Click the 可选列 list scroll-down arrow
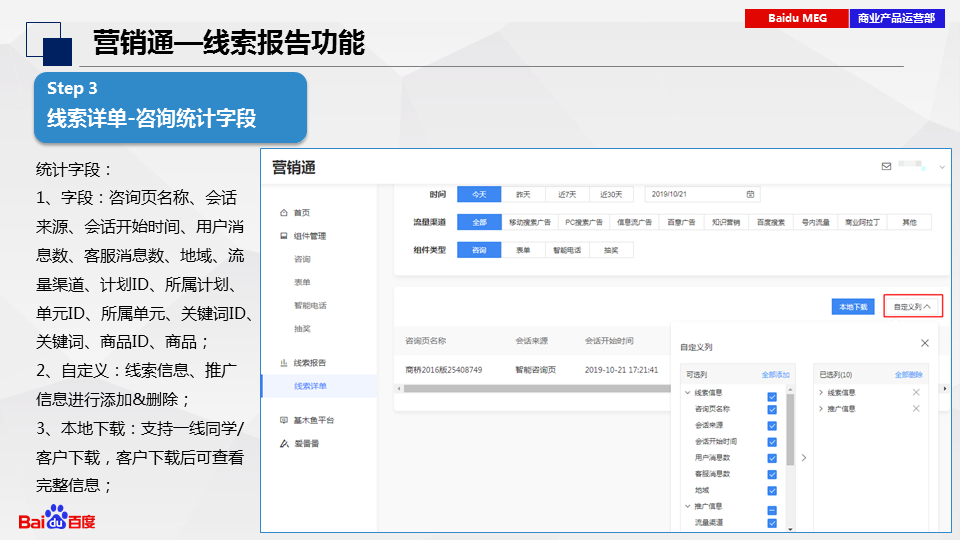 (x=790, y=528)
